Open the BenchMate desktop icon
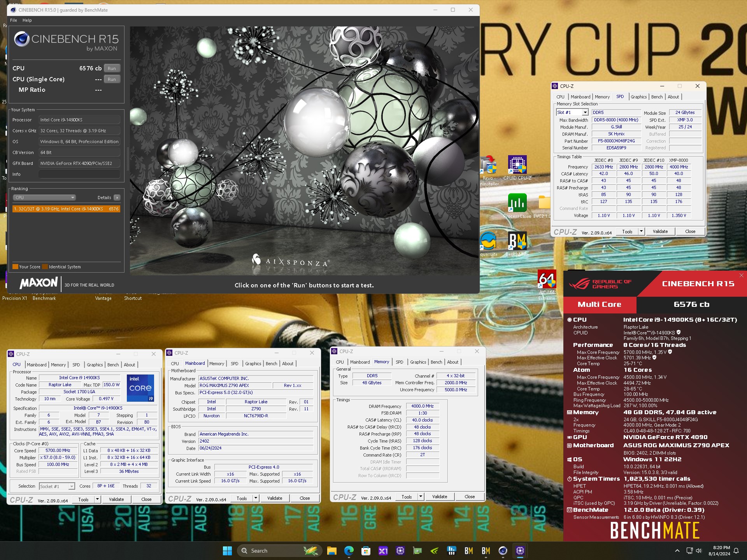 click(517, 244)
